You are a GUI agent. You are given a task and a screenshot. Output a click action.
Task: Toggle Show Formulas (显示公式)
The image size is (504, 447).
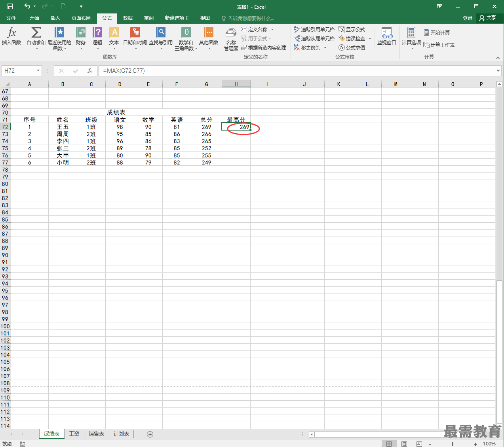click(352, 30)
